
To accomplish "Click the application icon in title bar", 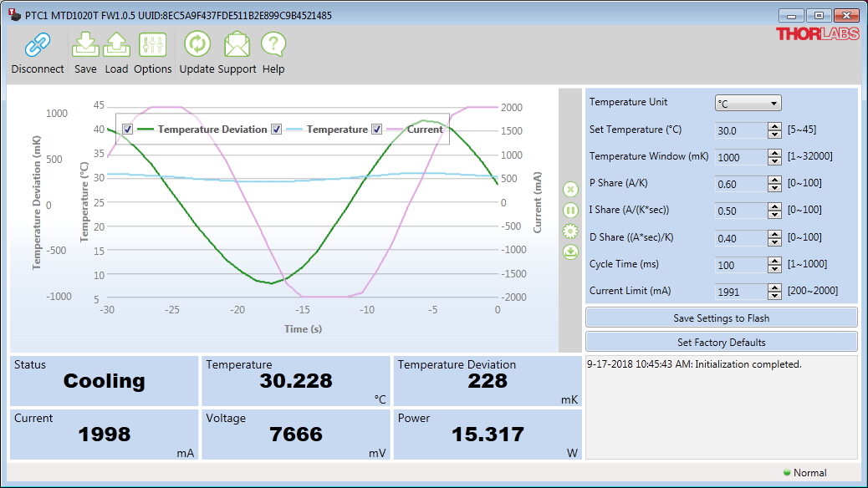I will [x=15, y=15].
